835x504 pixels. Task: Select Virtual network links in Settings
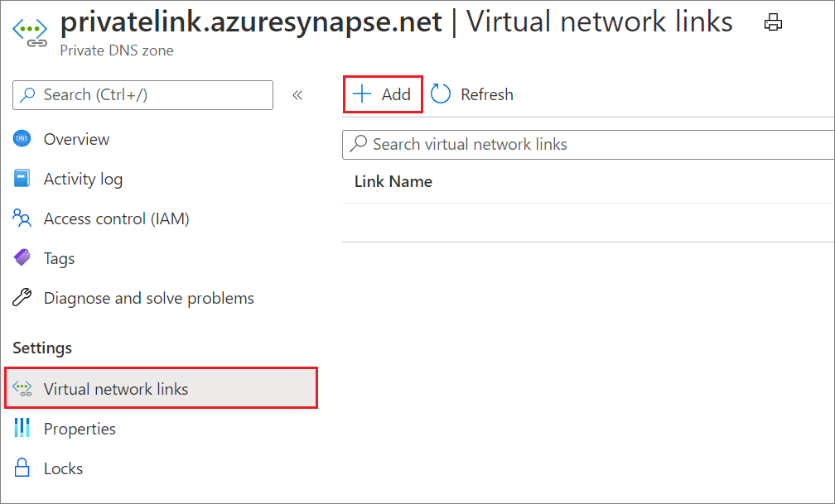tap(162, 388)
